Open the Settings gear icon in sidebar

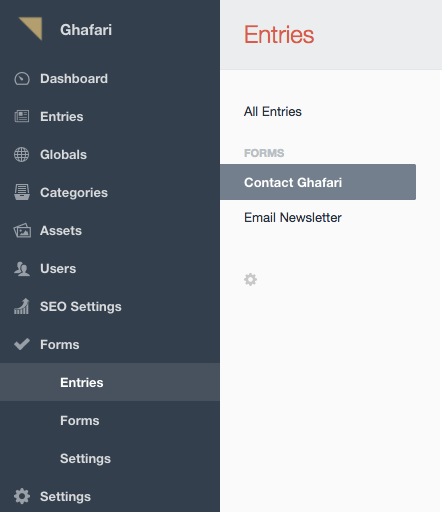(x=22, y=496)
